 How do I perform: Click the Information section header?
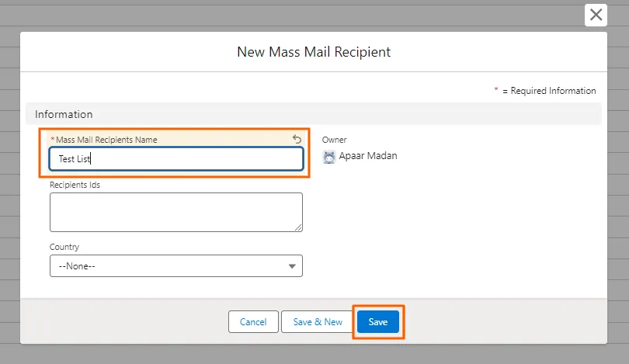[x=64, y=114]
